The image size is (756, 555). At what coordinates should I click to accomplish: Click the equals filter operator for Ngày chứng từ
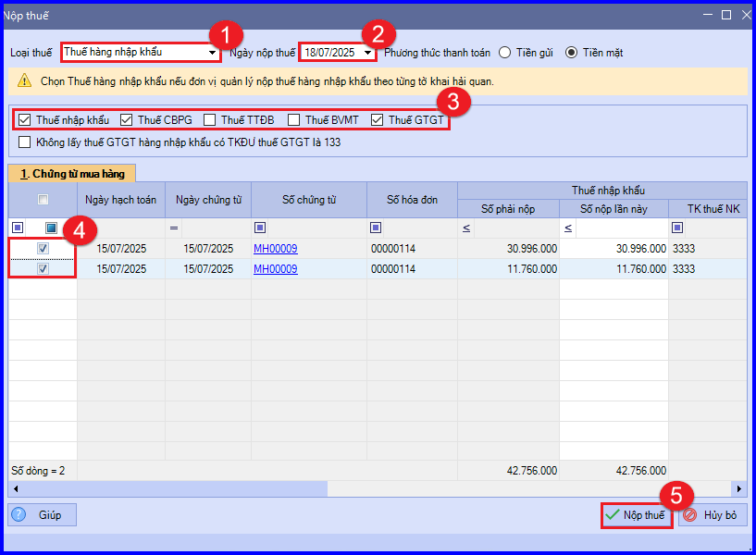pyautogui.click(x=174, y=228)
